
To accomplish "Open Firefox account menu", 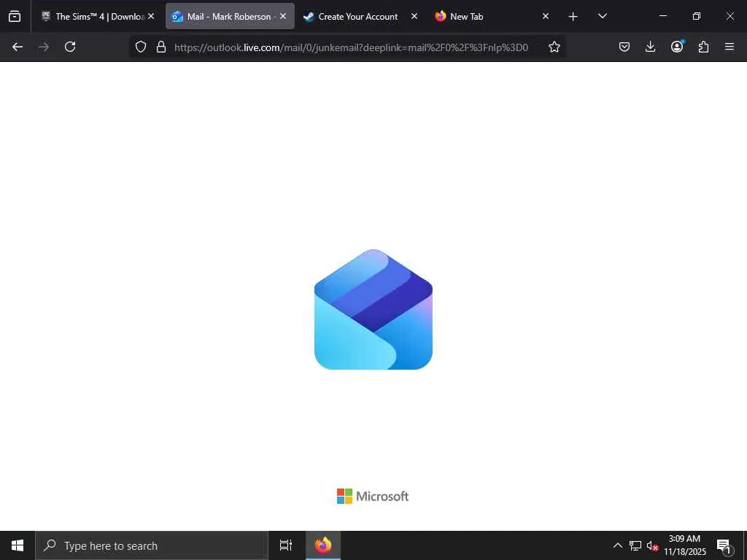I will [x=677, y=46].
